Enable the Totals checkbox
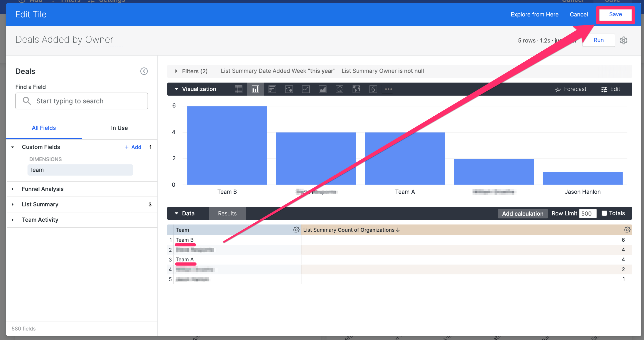Screen dimensions: 644x340 pyautogui.click(x=605, y=213)
